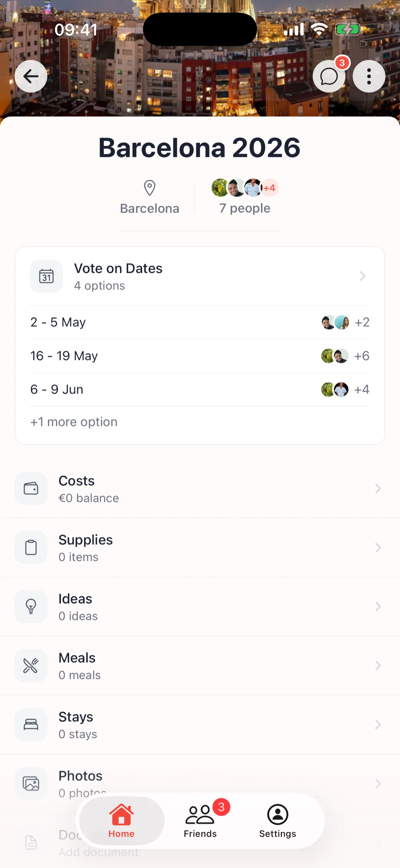
Task: Tap the Meals fork and knife icon
Action: pos(31,666)
